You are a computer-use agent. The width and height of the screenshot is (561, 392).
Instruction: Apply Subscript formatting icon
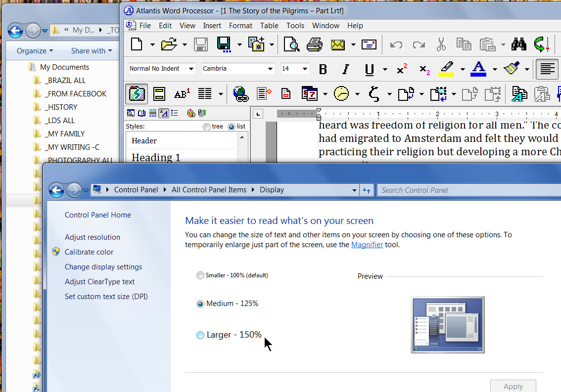[x=424, y=69]
